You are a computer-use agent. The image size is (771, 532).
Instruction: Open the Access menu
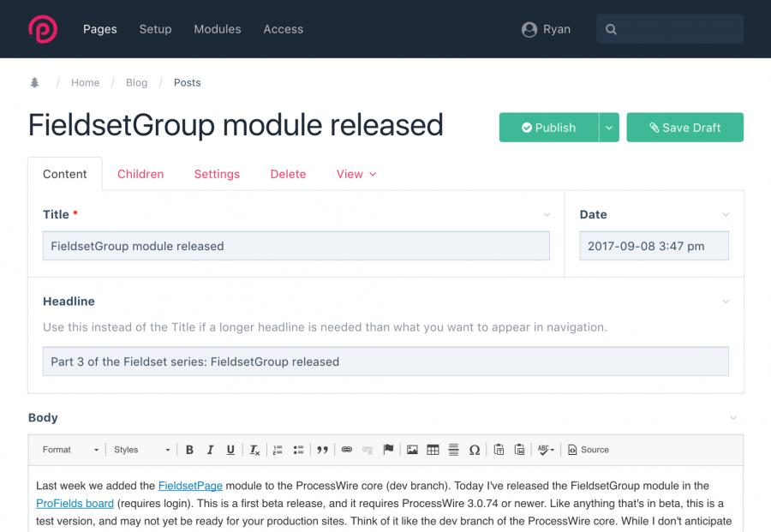point(284,29)
